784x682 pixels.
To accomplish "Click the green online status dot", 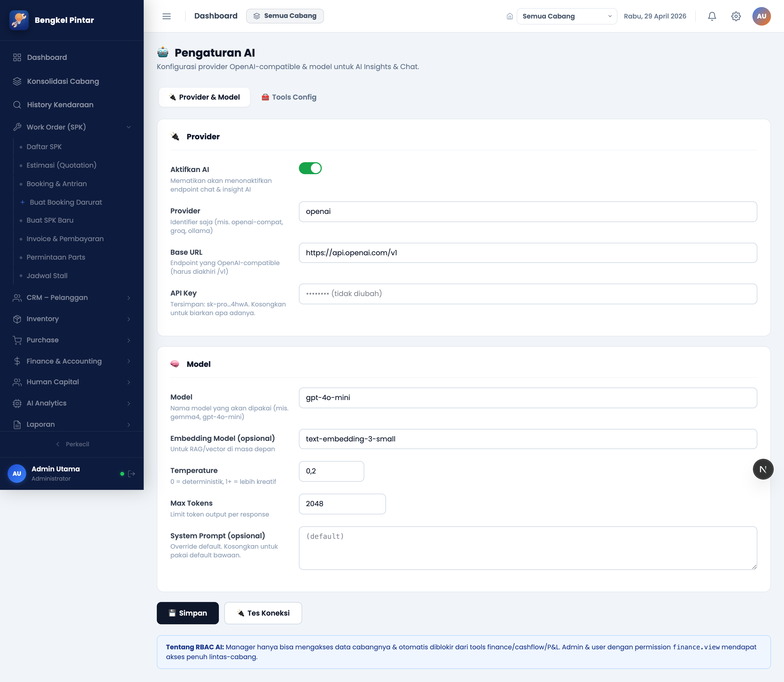I will (122, 474).
